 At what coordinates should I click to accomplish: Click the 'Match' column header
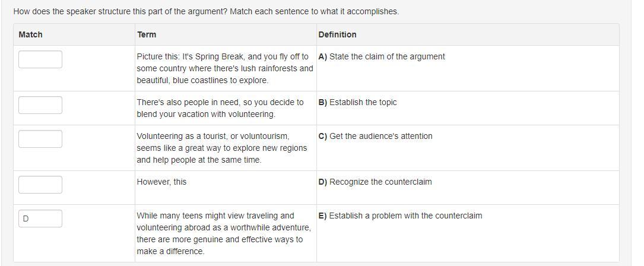[31, 34]
